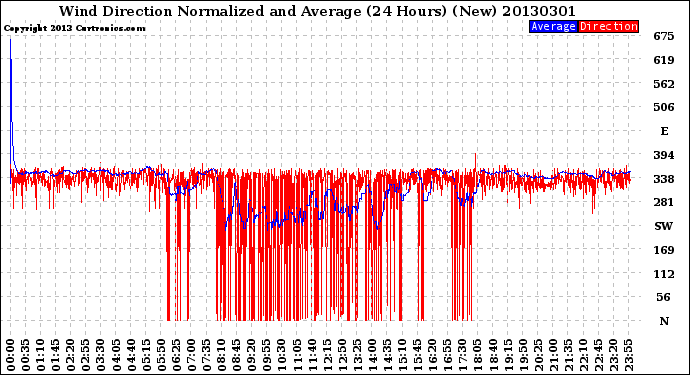
Task: Click the 07:35 time label
Action: coord(206,355)
